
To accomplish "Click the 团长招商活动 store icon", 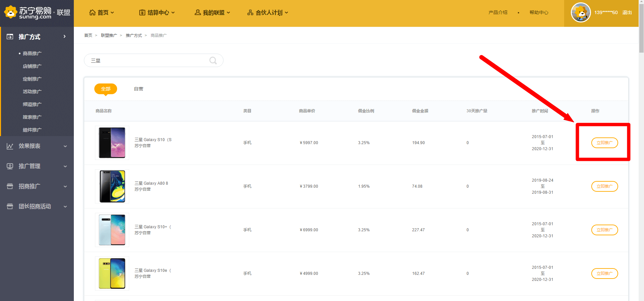I will [10, 206].
